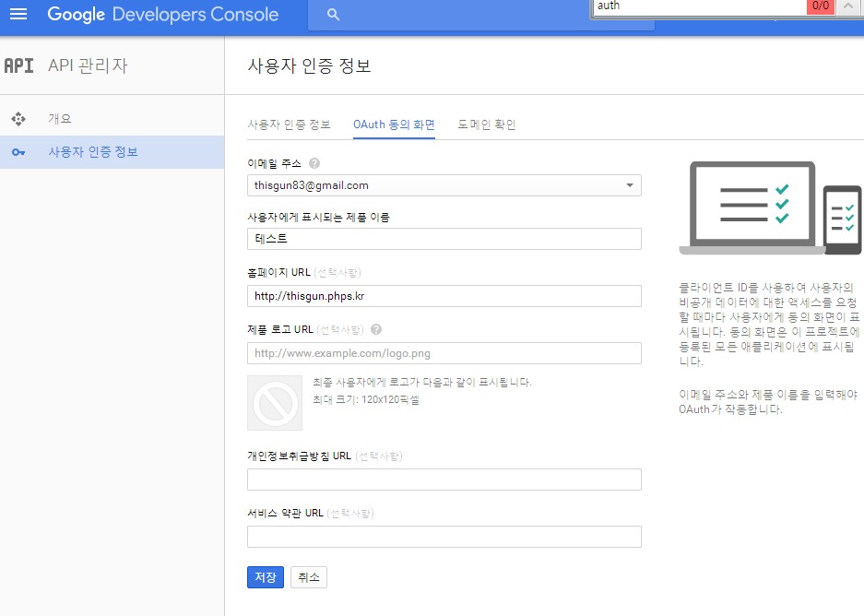The width and height of the screenshot is (864, 616).
Task: Click the 서비스 약관 URL input field
Action: point(444,537)
